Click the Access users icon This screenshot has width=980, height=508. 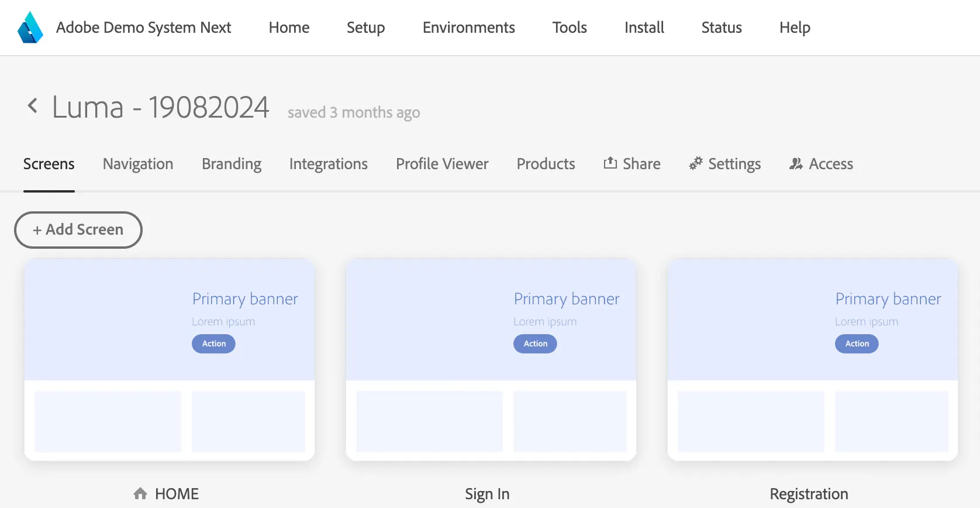[x=796, y=164]
